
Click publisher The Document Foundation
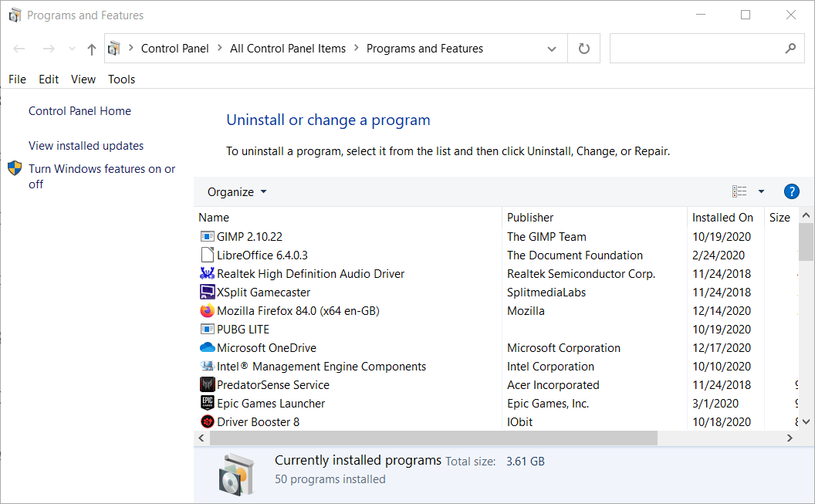575,255
